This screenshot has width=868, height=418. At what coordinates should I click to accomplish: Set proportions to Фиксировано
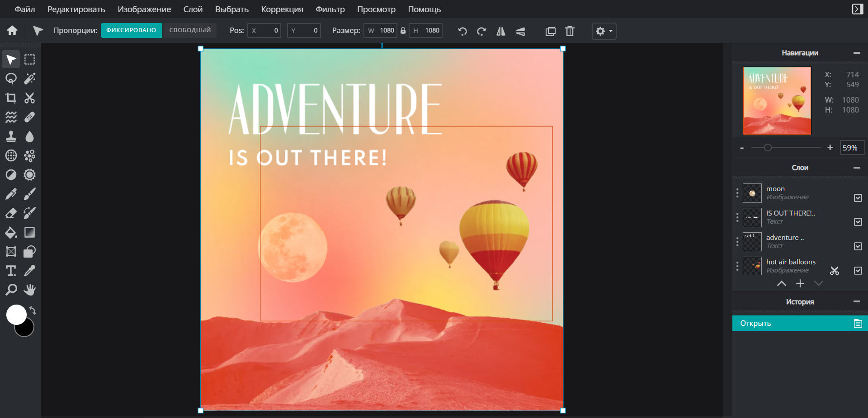tap(131, 30)
